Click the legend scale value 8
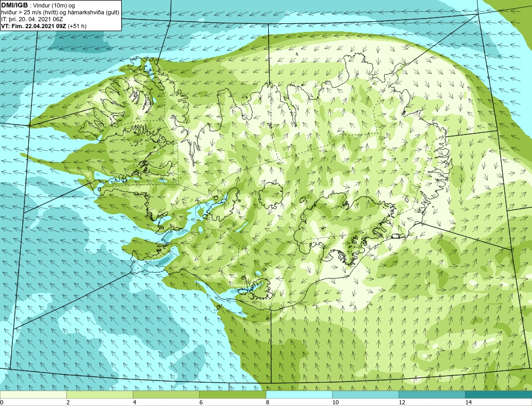 coord(268,402)
